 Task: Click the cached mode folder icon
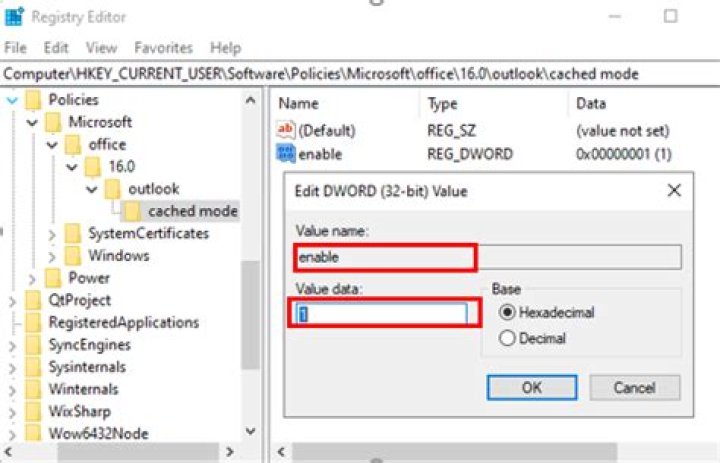(x=131, y=211)
